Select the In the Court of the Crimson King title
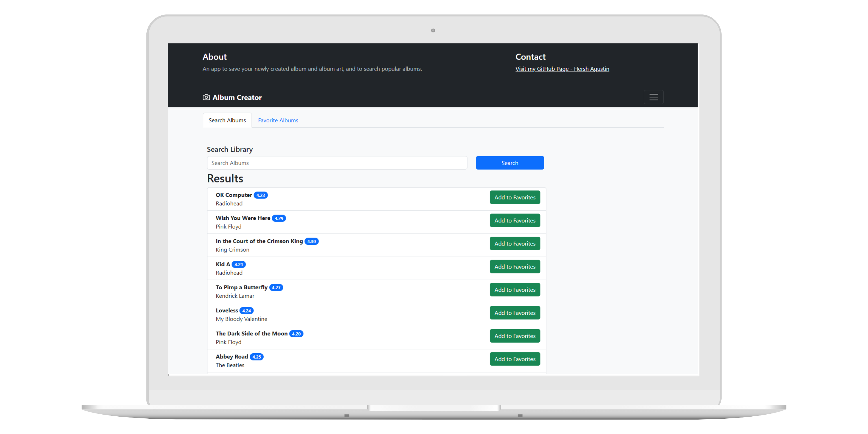This screenshot has width=868, height=434. 259,241
